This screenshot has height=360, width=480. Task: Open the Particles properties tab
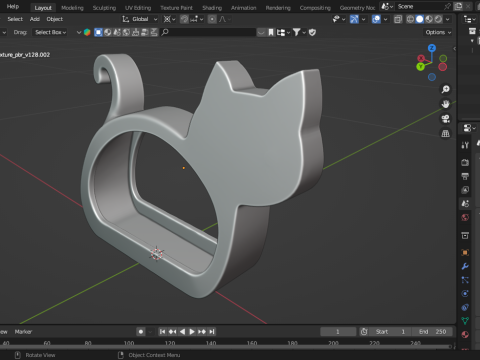point(465,280)
